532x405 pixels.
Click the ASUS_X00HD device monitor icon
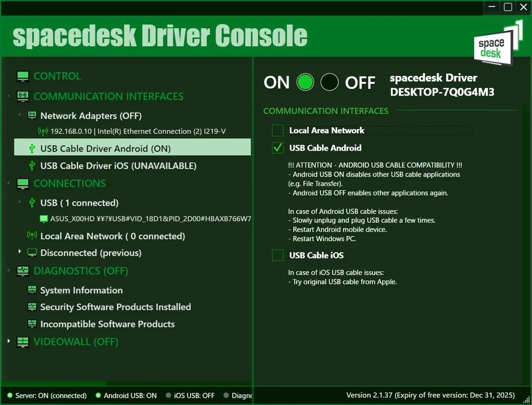44,219
